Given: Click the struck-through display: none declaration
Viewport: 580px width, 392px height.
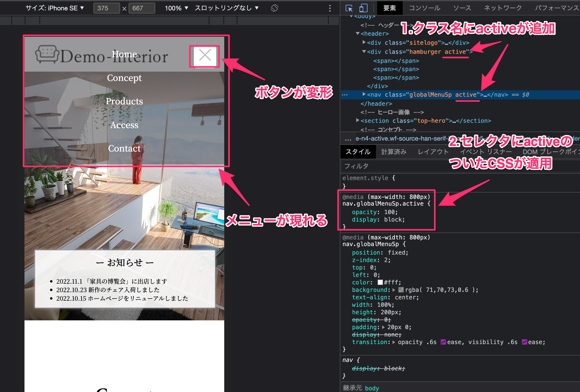Looking at the screenshot, I should pyautogui.click(x=377, y=334).
